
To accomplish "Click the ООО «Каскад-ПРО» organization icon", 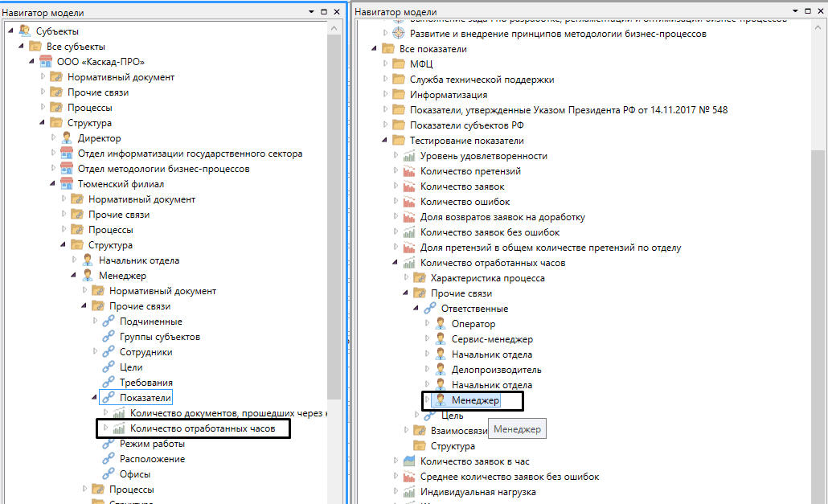I will (45, 62).
